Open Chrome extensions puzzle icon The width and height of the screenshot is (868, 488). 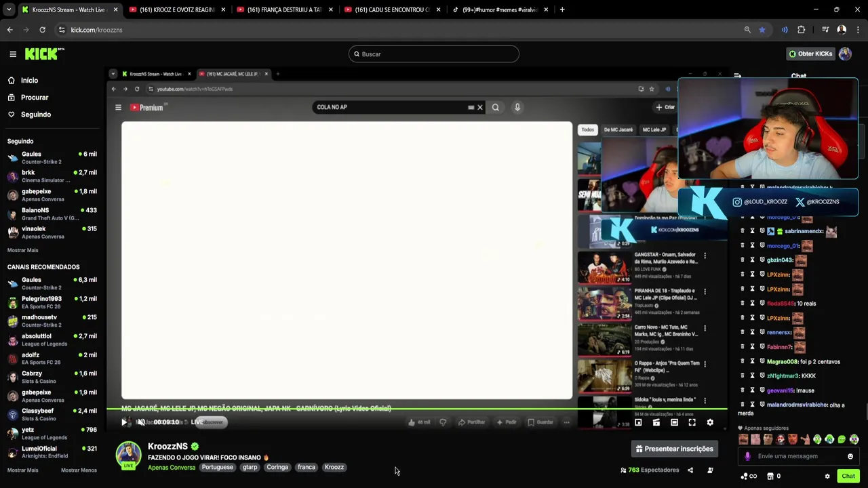(802, 30)
